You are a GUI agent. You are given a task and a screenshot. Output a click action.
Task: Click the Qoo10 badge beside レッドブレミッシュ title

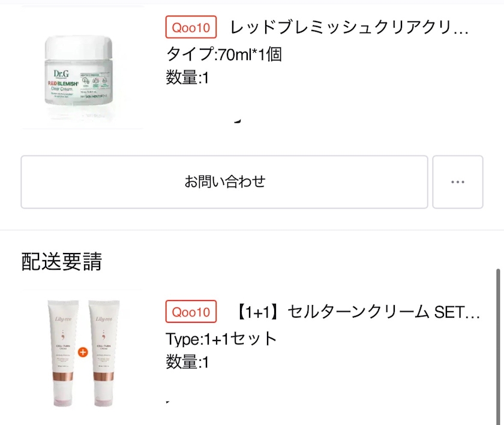191,27
